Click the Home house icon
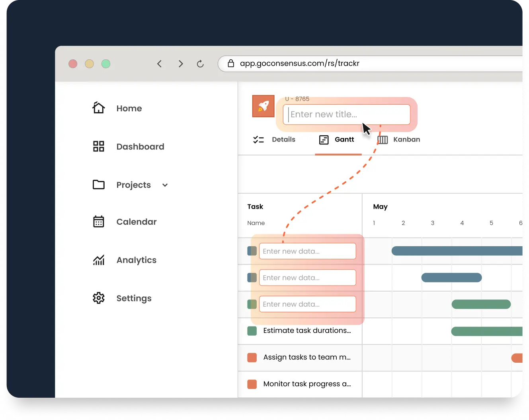 pos(99,108)
